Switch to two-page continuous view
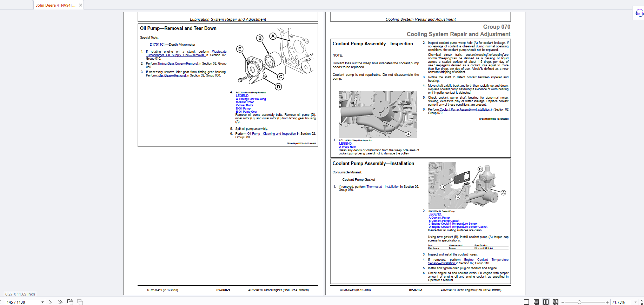Viewport: 644px width, 305px height. [556, 302]
